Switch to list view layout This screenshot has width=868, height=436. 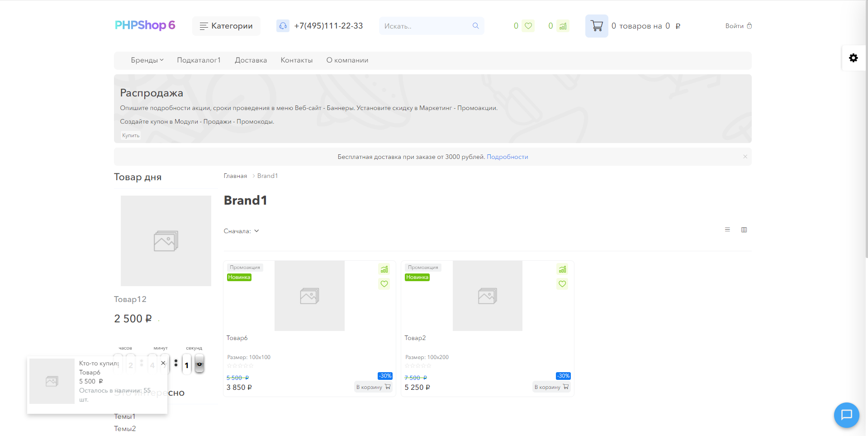click(x=727, y=230)
